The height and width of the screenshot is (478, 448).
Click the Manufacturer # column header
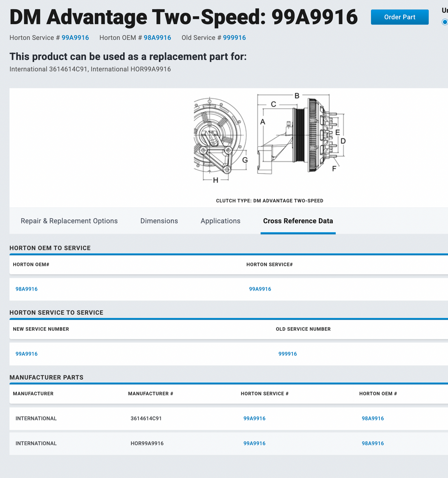pyautogui.click(x=151, y=393)
